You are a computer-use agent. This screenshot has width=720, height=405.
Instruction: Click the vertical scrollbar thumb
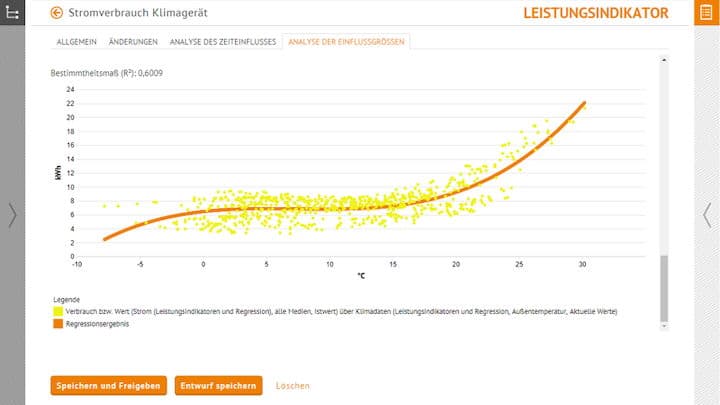coord(664,288)
